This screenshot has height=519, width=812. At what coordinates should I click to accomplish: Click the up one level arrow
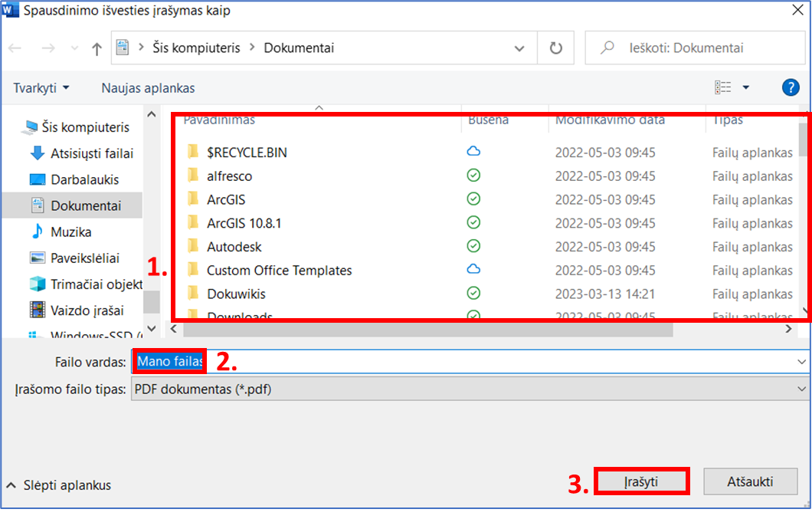click(97, 48)
